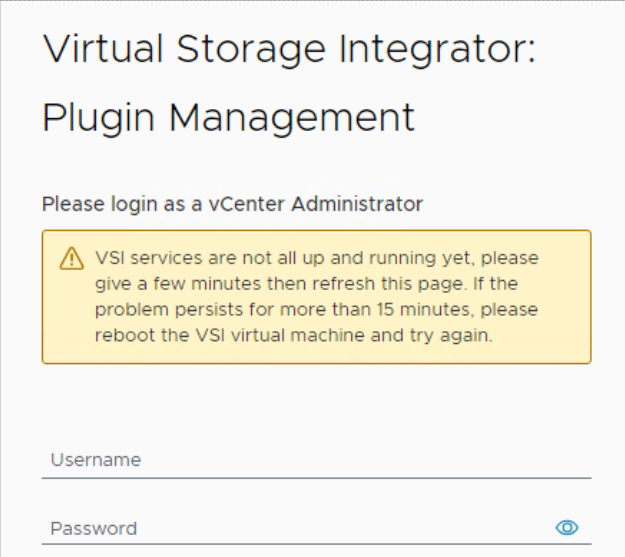Click the 'Virtual Storage Integrator:' heading line

click(289, 49)
